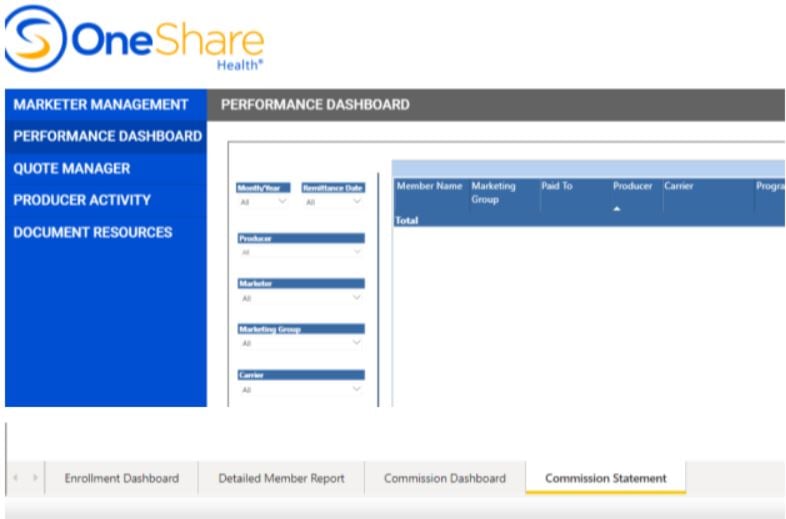This screenshot has height=519, width=786.
Task: Click the sort arrow under Producer column
Action: (x=617, y=209)
